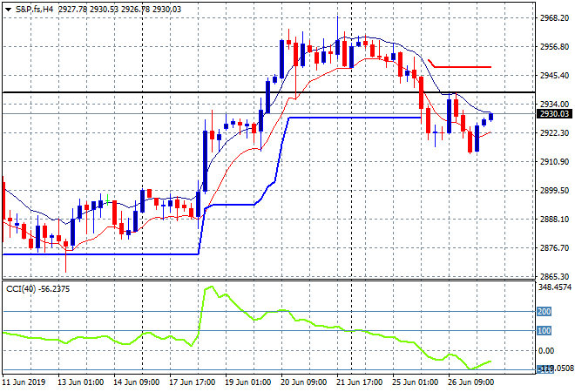Click the 348.4574 CCI scale value
Image resolution: width=575 pixels, height=392 pixels.
(555, 287)
